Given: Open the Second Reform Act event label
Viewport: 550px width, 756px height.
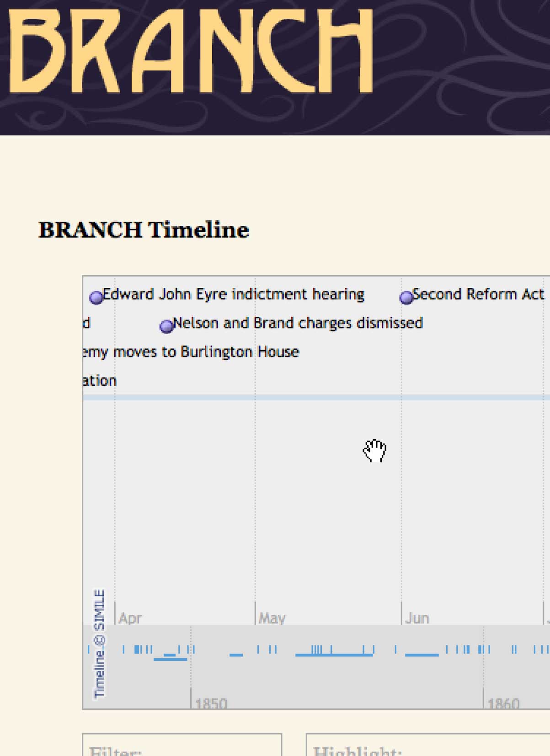Looking at the screenshot, I should tap(478, 294).
